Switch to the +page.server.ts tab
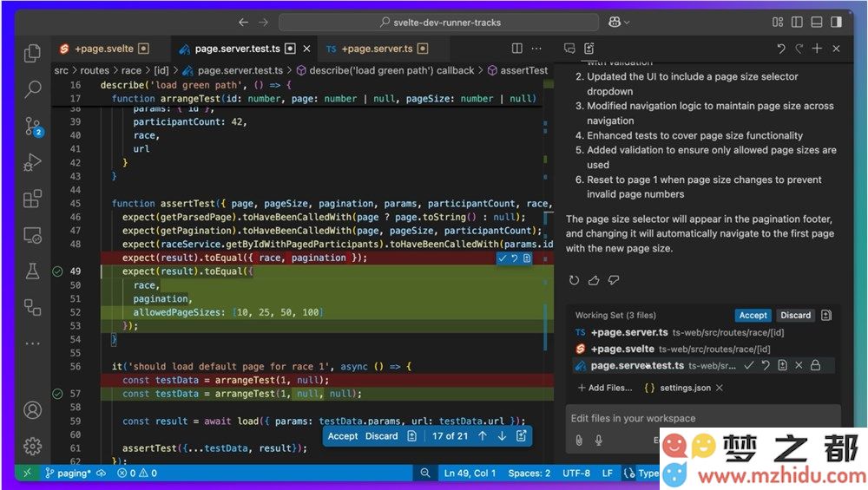The image size is (868, 490). pos(377,49)
